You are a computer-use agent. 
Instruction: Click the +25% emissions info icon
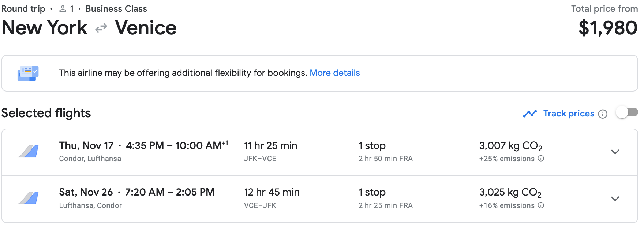(x=541, y=159)
